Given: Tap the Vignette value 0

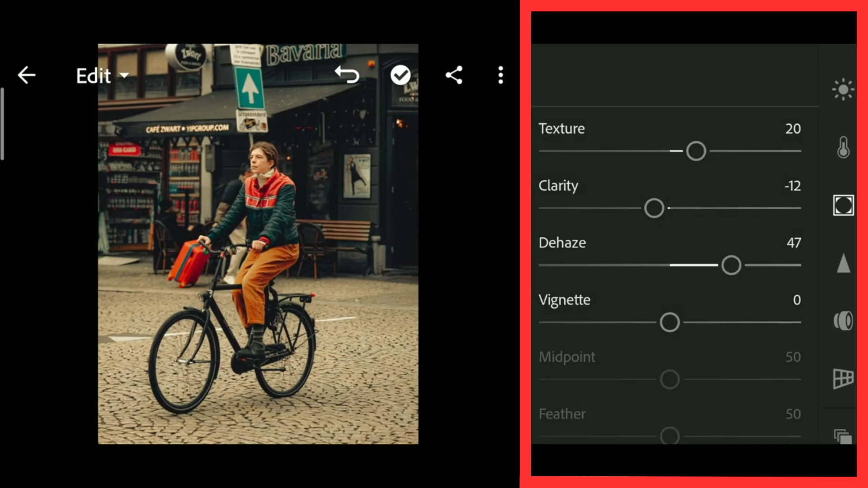Looking at the screenshot, I should coord(797,300).
